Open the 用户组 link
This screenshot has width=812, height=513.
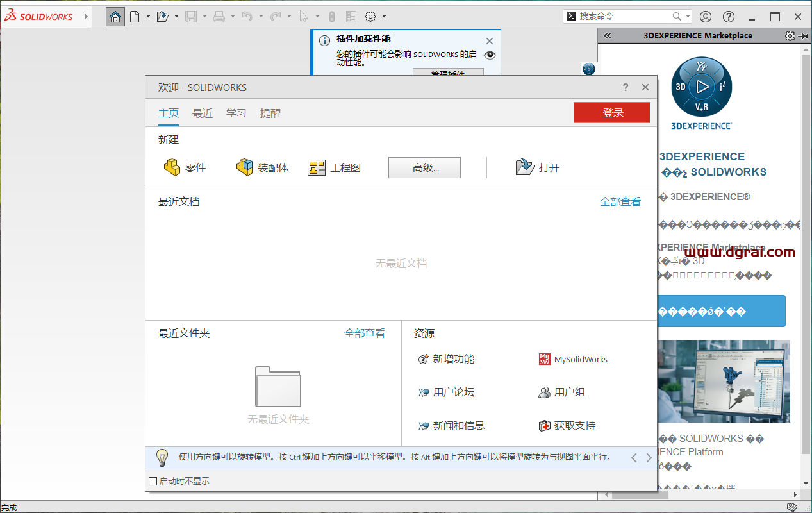click(562, 392)
